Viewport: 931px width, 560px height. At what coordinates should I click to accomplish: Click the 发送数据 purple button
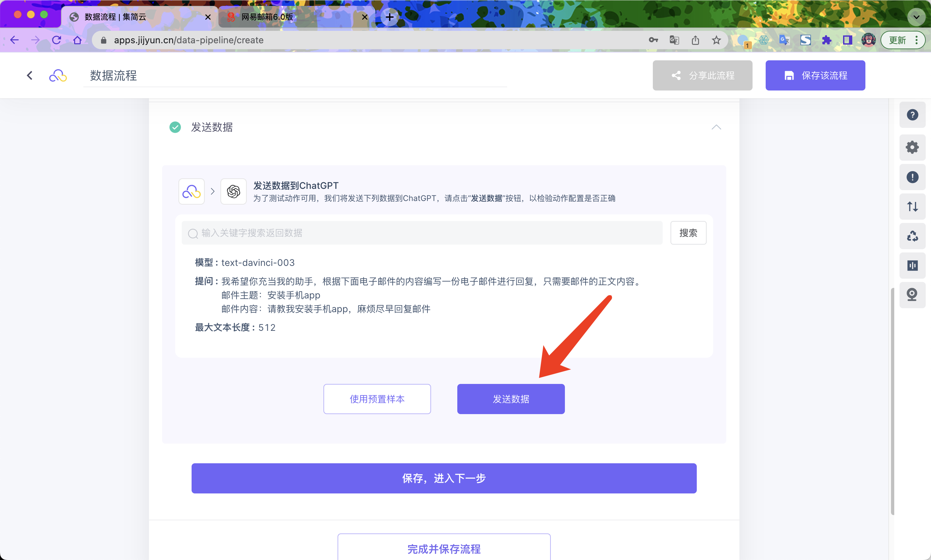[x=511, y=399]
